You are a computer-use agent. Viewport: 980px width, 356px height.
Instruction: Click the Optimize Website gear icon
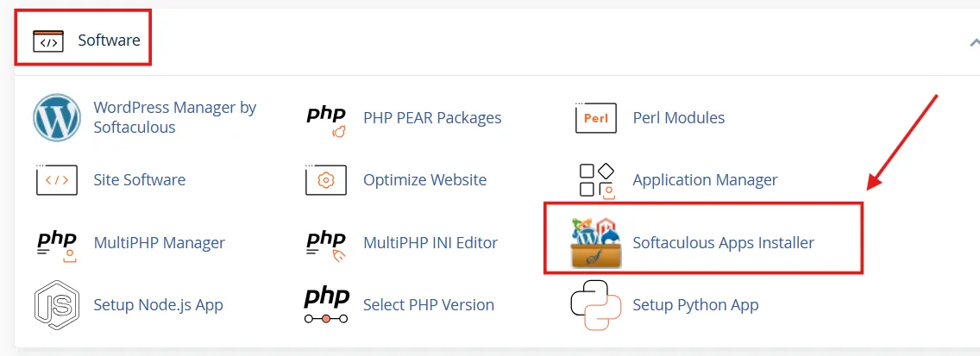[x=325, y=180]
